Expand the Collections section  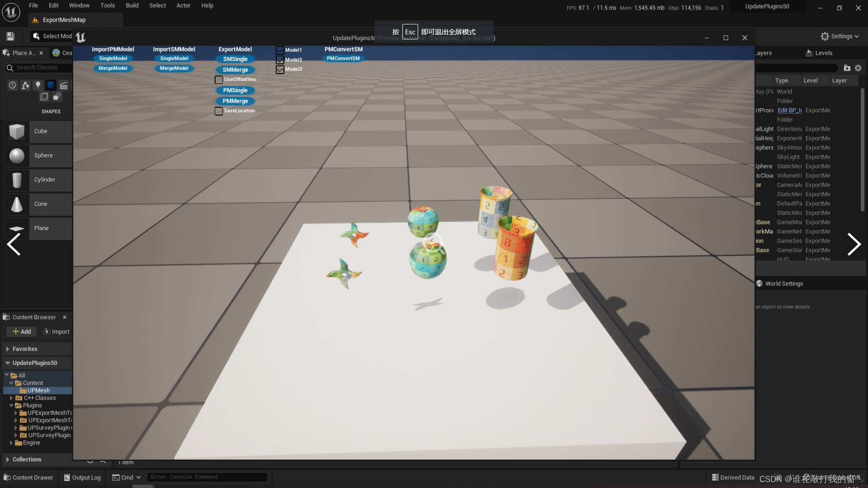click(x=8, y=459)
